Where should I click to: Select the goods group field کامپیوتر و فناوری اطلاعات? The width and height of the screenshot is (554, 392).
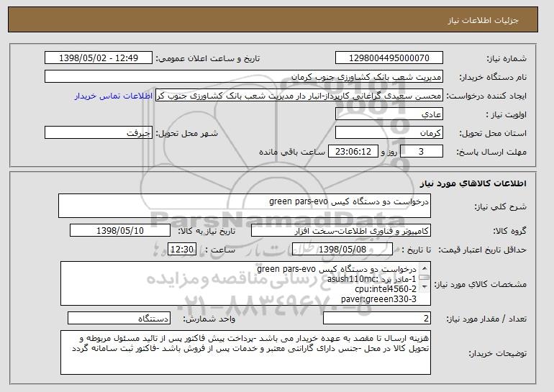coord(341,231)
